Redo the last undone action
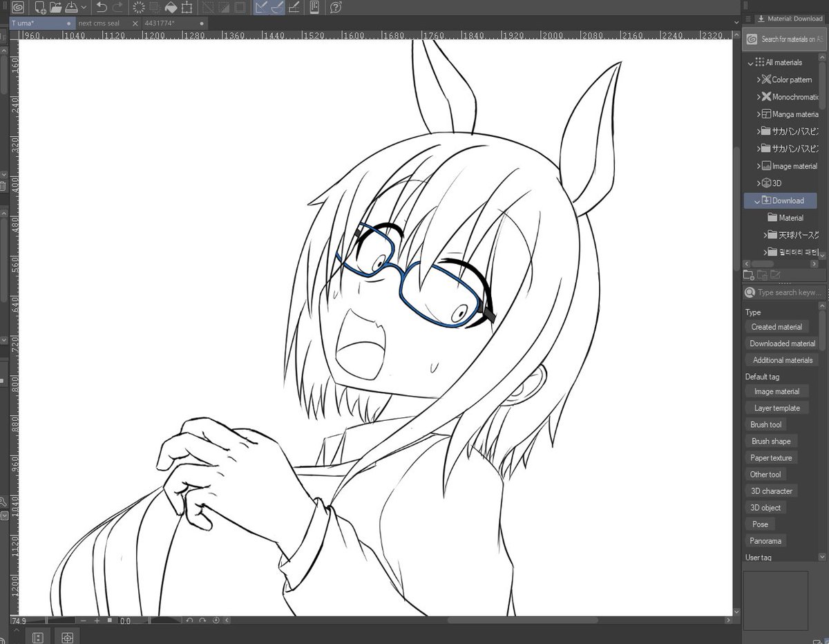The height and width of the screenshot is (644, 829). [x=118, y=8]
